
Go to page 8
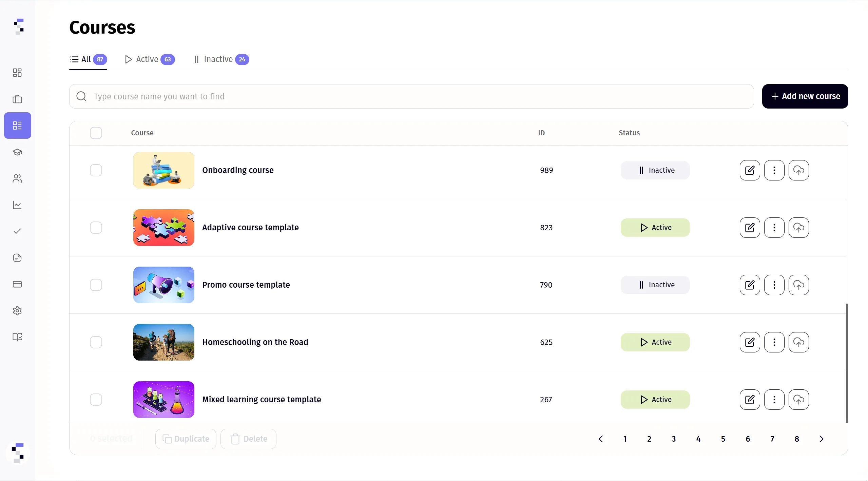797,439
